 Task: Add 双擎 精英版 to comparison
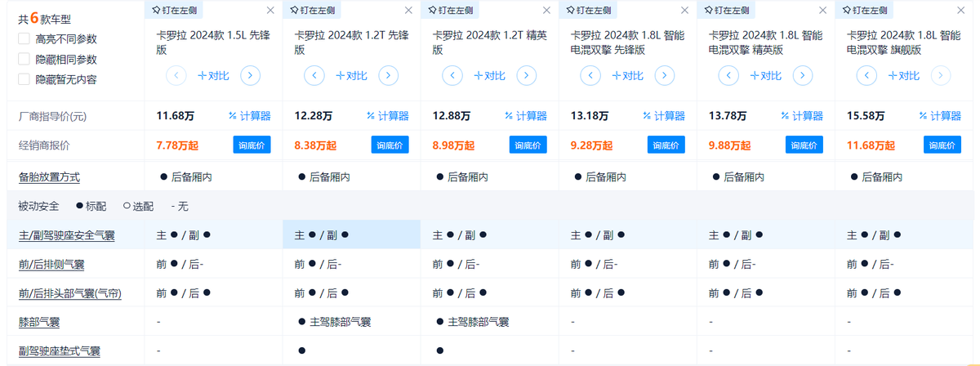[x=765, y=76]
